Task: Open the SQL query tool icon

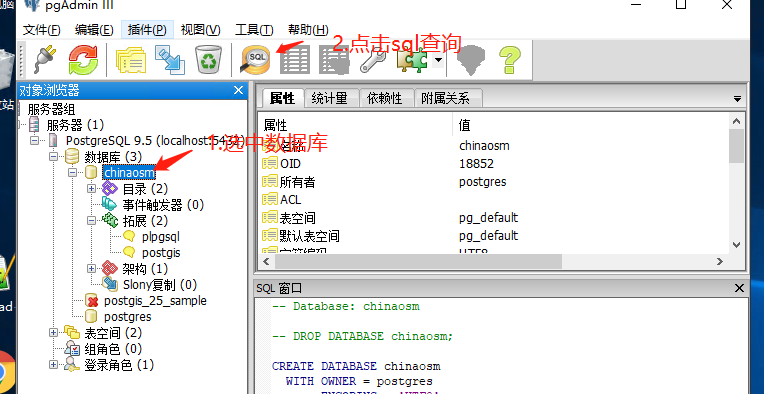Action: [255, 60]
